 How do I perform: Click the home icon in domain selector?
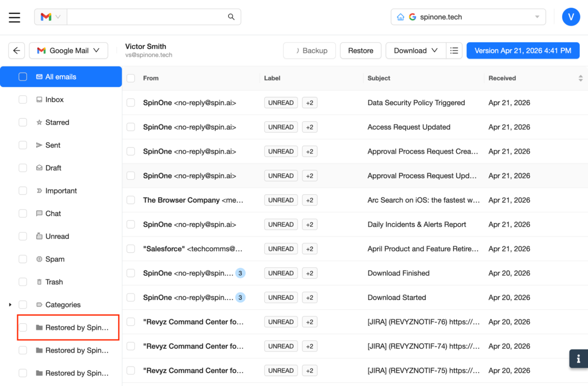point(400,17)
